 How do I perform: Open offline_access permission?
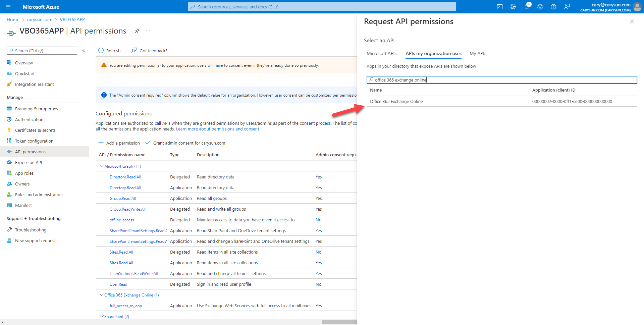122,220
